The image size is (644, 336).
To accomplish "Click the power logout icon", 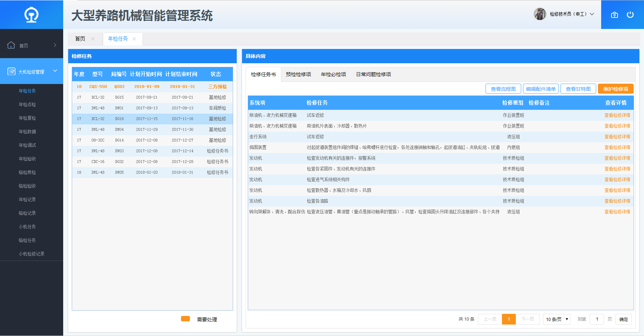I will 630,15.
